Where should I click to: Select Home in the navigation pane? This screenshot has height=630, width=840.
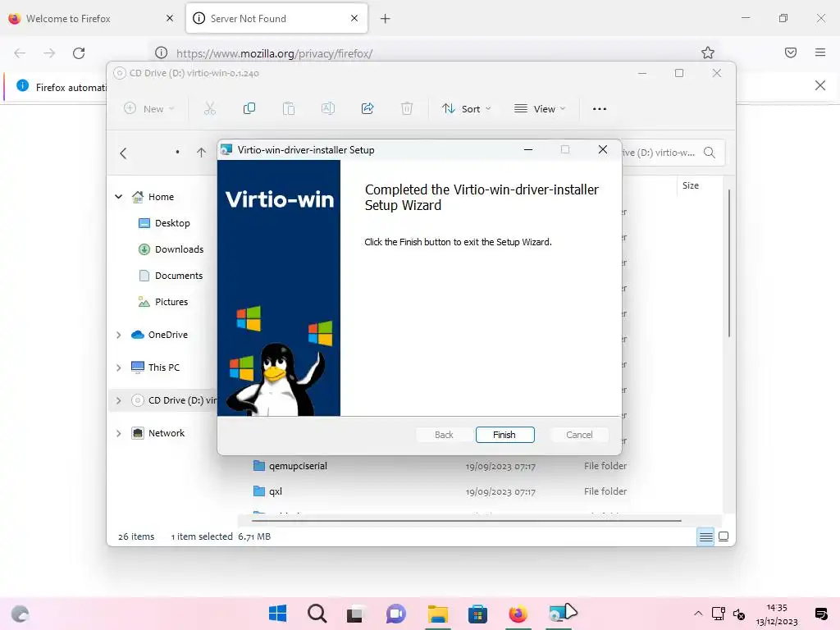[153, 197]
